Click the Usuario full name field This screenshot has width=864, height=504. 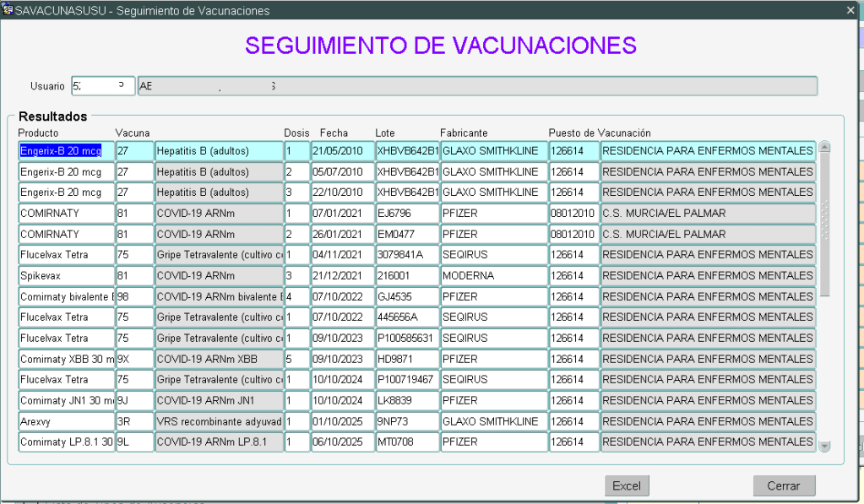[477, 86]
